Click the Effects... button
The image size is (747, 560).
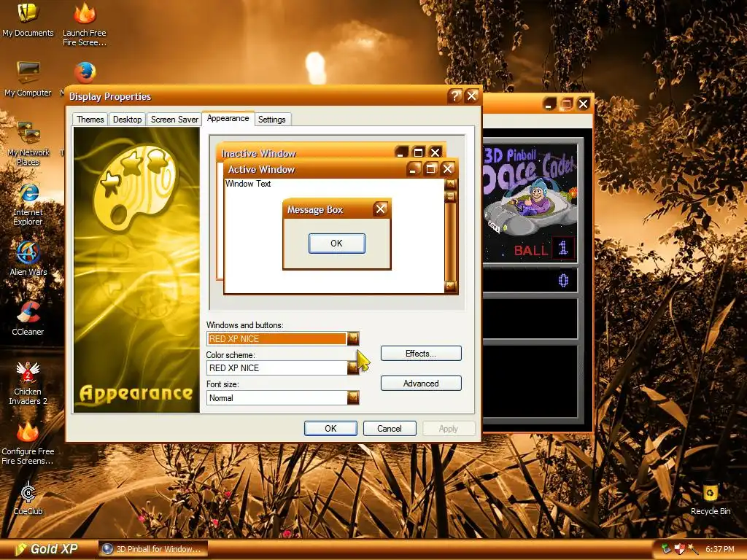tap(421, 354)
